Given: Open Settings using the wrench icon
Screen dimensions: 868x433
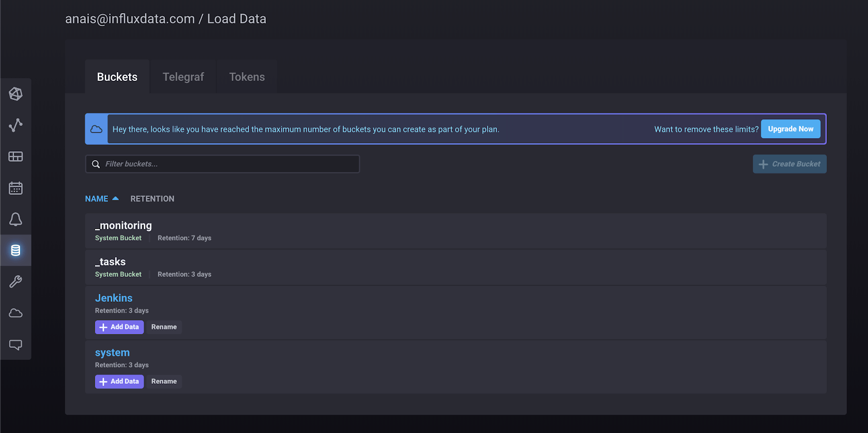Looking at the screenshot, I should [x=16, y=282].
